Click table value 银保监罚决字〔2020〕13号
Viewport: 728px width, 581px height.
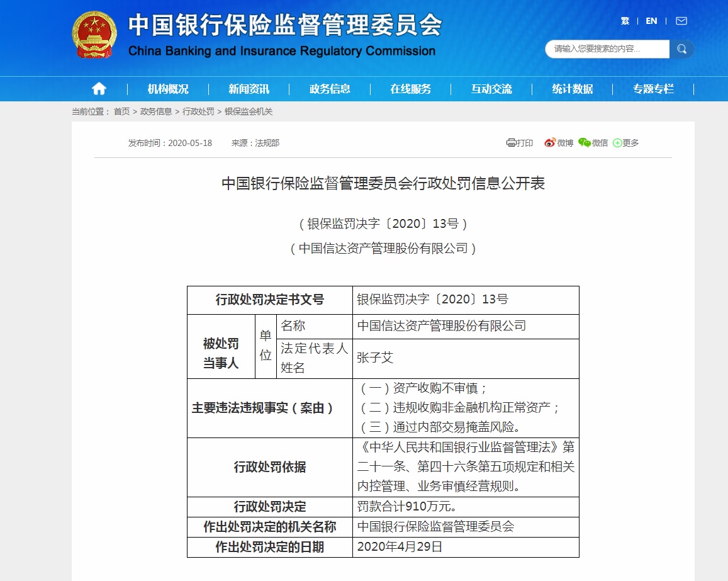(432, 299)
